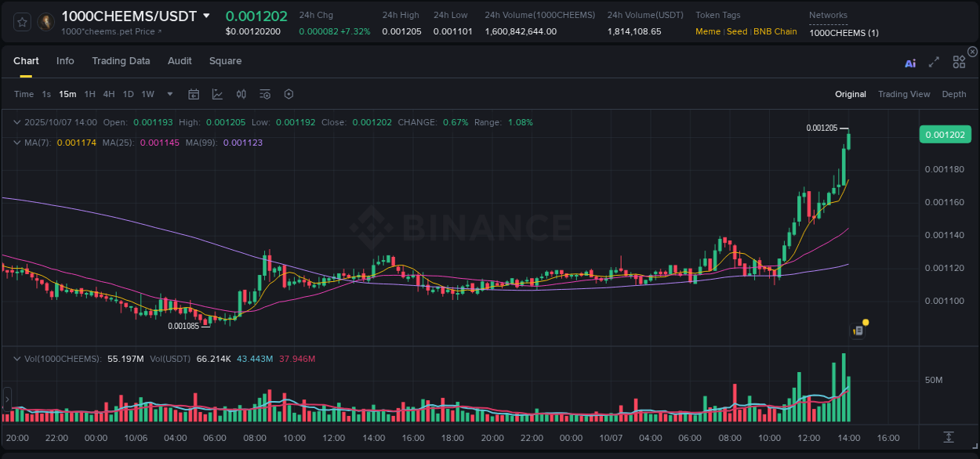Select the 1H chart interval
980x459 pixels.
pyautogui.click(x=89, y=94)
